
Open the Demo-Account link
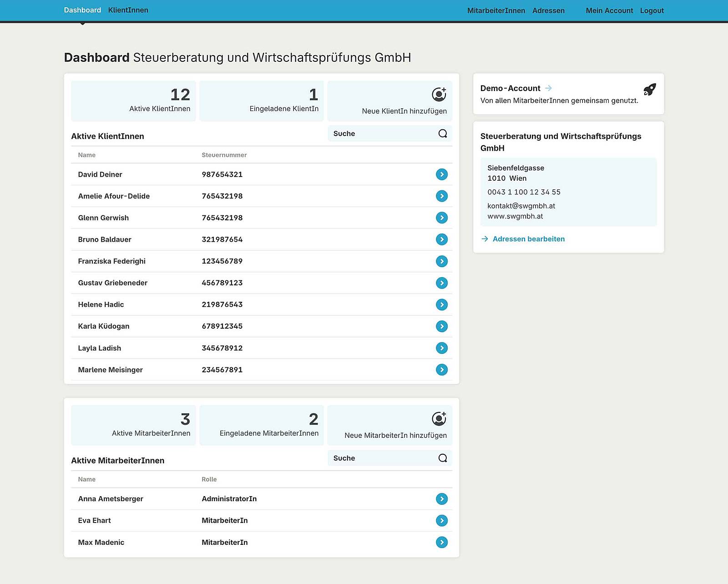[x=511, y=88]
